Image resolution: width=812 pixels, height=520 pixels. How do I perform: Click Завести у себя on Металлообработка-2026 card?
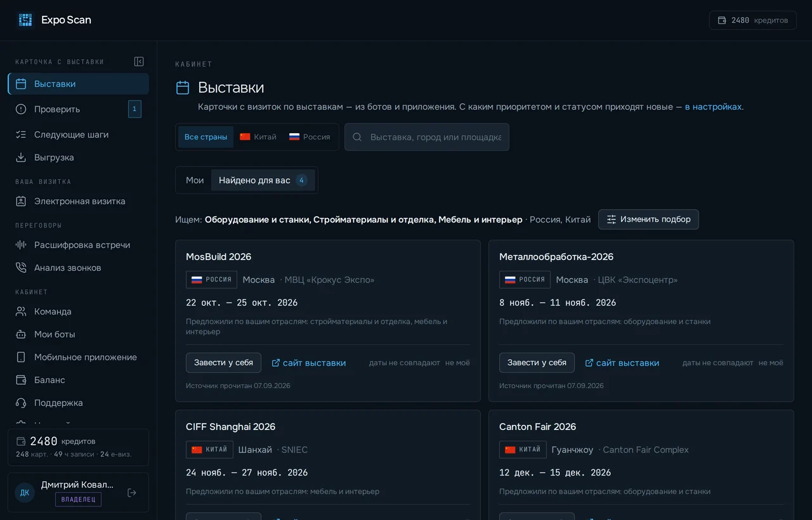pyautogui.click(x=537, y=363)
